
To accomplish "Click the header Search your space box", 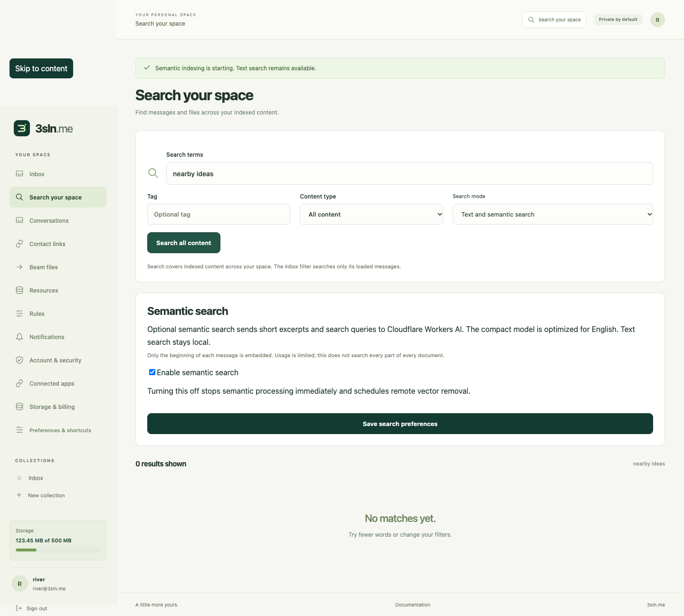I will coord(554,19).
